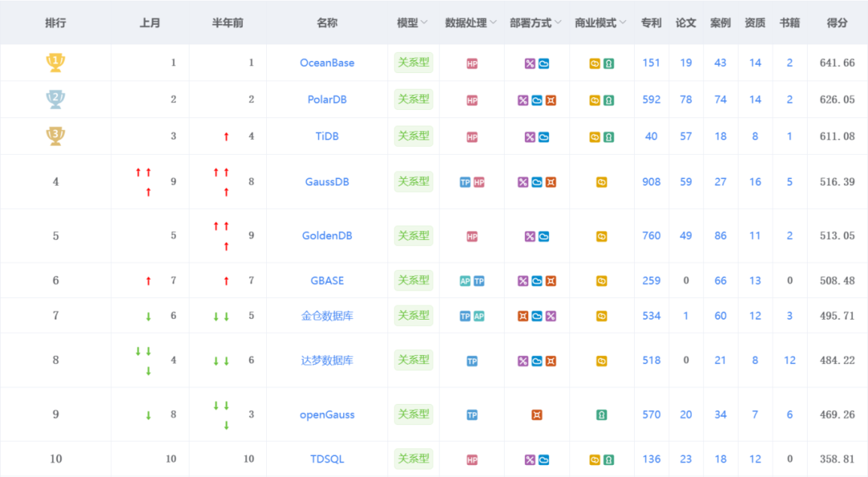The height and width of the screenshot is (477, 868).
Task: Open the GoldenDB database link
Action: pyautogui.click(x=326, y=236)
